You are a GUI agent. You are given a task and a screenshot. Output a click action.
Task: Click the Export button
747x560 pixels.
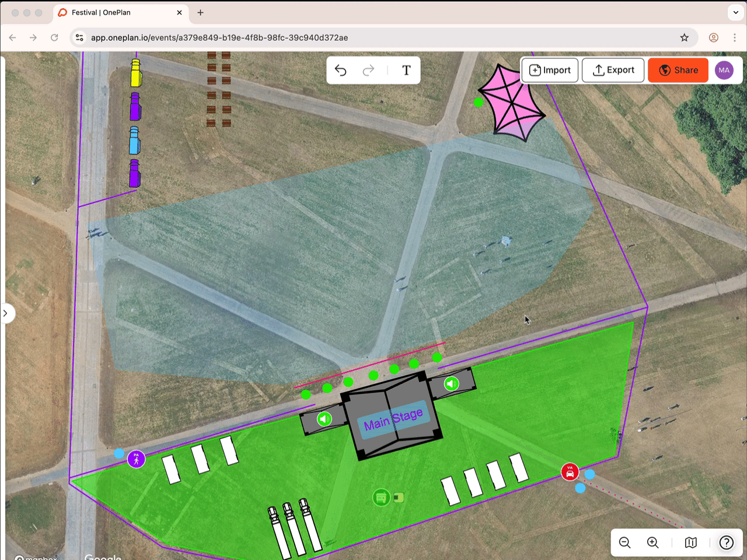tap(613, 70)
